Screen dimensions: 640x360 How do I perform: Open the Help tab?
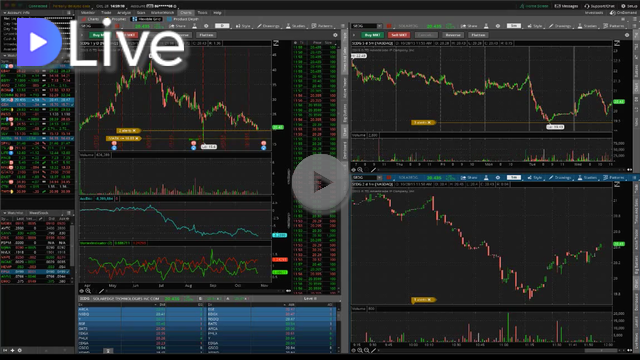218,13
